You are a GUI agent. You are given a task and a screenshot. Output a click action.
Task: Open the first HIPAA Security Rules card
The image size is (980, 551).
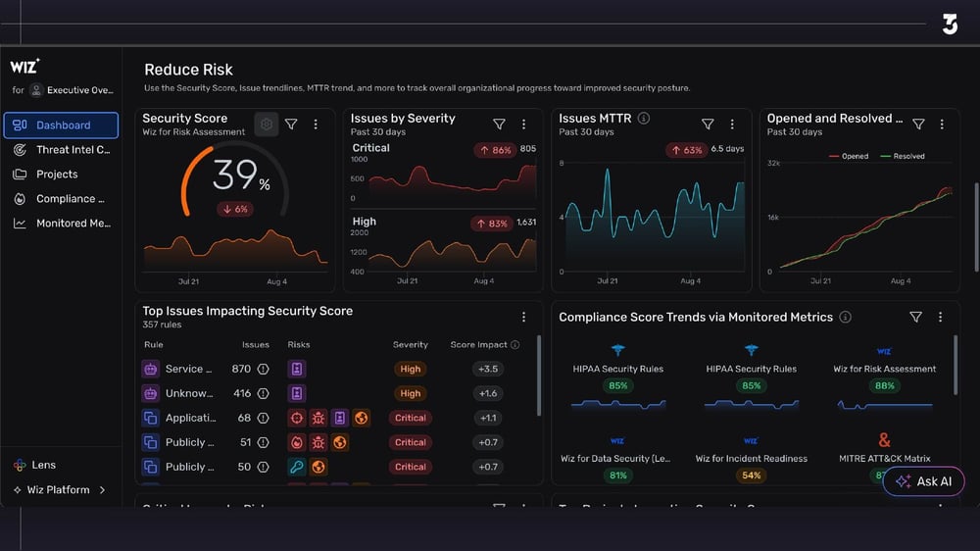tap(618, 377)
